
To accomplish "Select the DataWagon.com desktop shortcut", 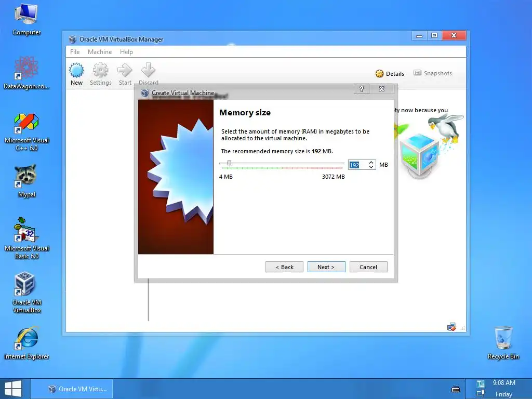I will click(26, 73).
